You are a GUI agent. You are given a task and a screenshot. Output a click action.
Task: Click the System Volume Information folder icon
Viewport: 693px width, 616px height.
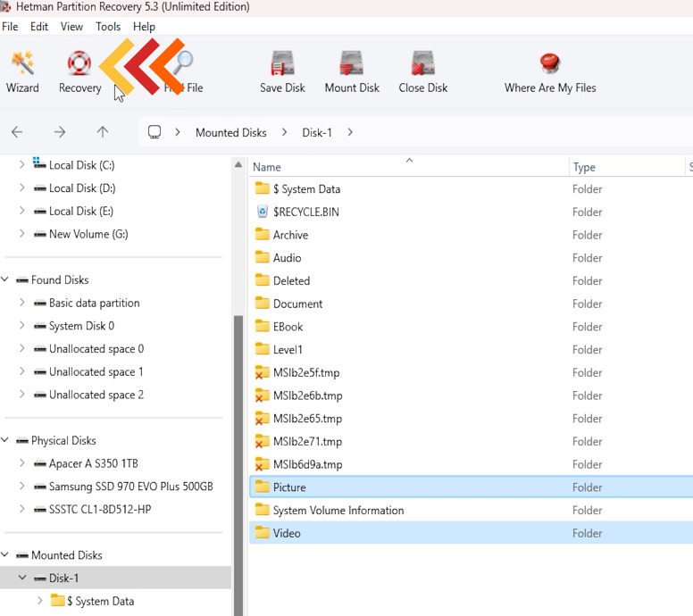click(x=262, y=510)
